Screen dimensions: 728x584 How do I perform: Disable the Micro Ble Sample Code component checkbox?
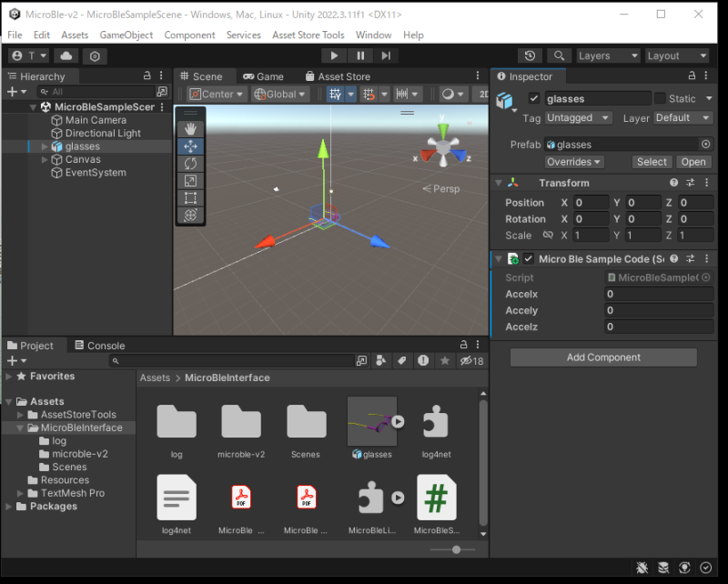(529, 259)
